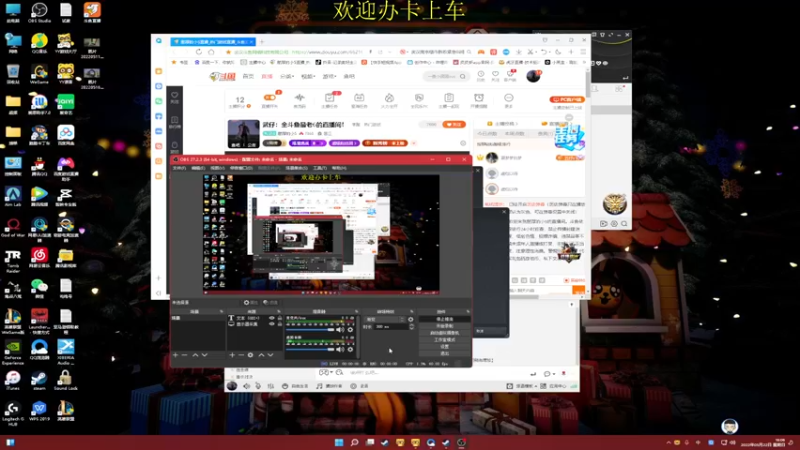Remove selected source with OBS minus button
The width and height of the screenshot is (800, 450).
pos(241,355)
